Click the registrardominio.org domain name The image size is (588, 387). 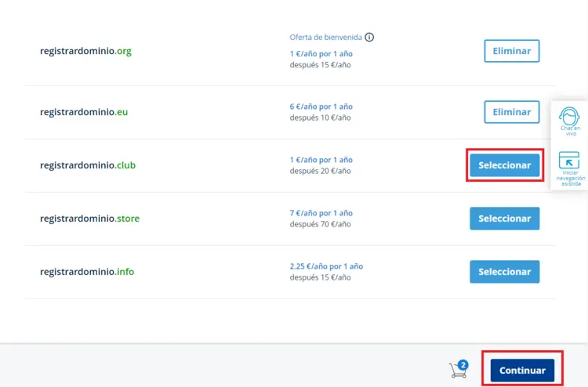85,51
